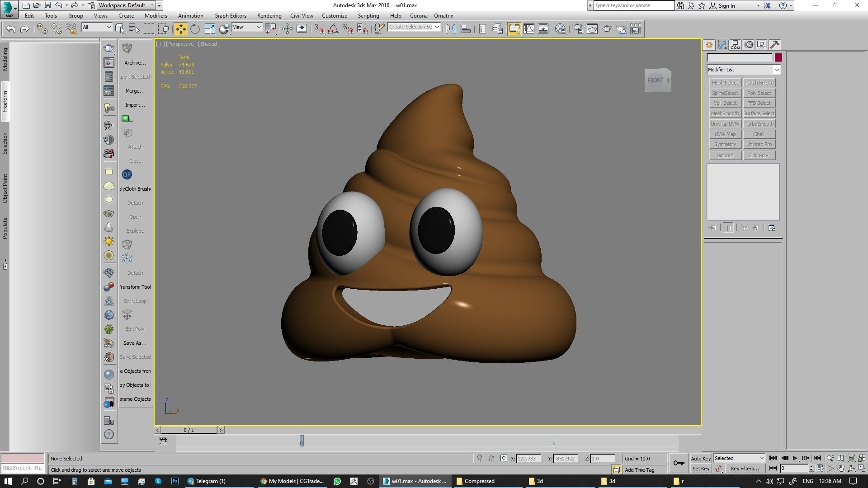This screenshot has height=488, width=868.
Task: Expand Help question mark dropdown arrow
Action: click(791, 6)
